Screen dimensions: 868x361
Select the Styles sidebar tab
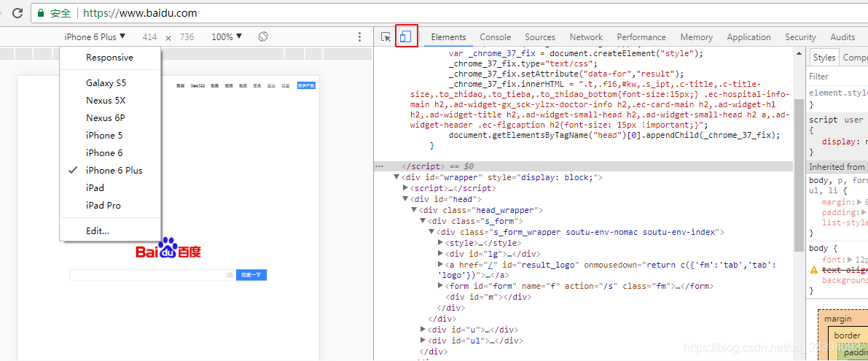(824, 58)
